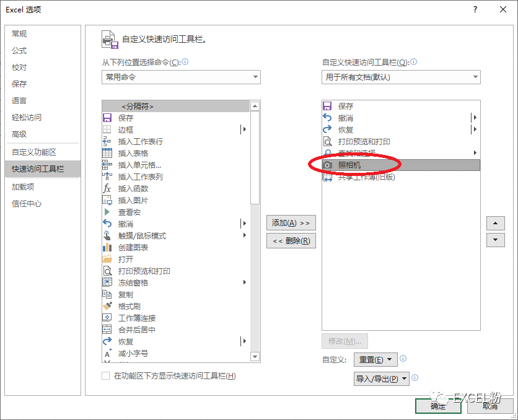Open the 常用命令 commands dropdown

(181, 77)
